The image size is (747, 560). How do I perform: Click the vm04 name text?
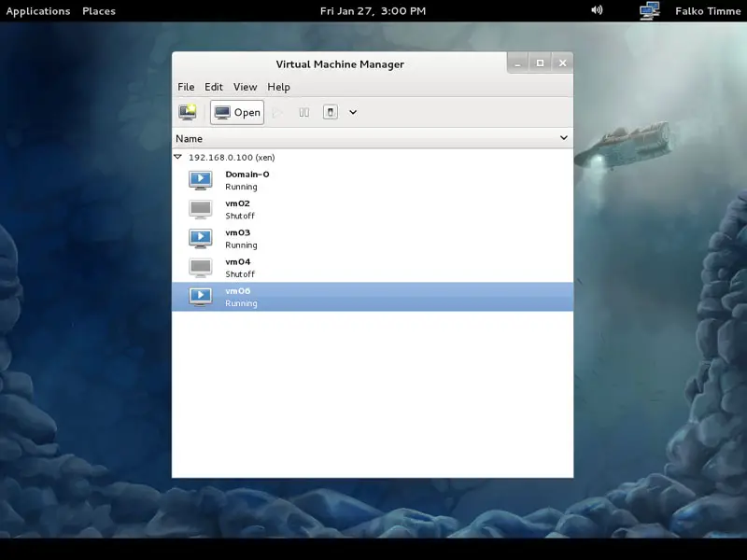238,261
